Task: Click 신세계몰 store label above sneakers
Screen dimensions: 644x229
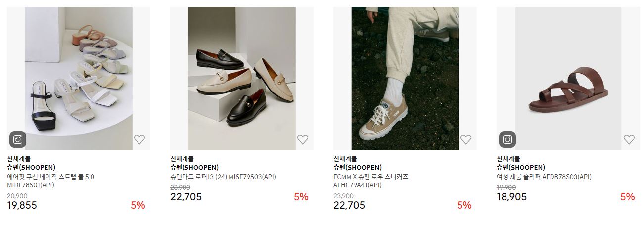Action: [x=345, y=159]
